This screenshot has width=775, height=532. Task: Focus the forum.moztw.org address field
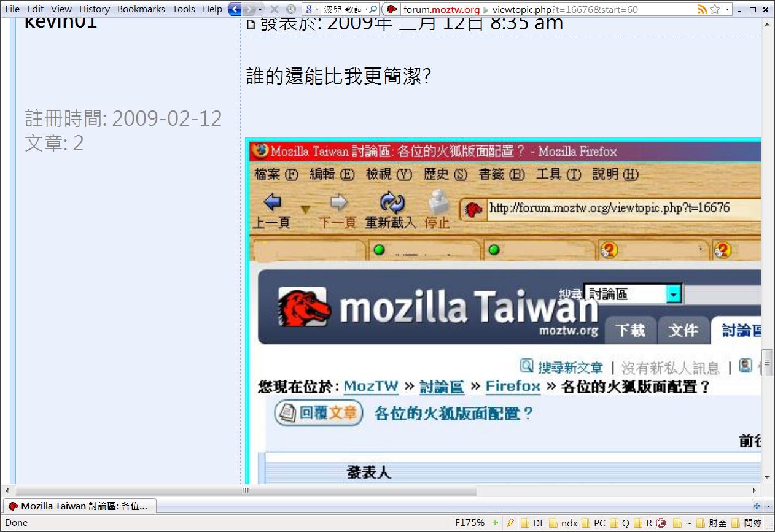(547, 9)
